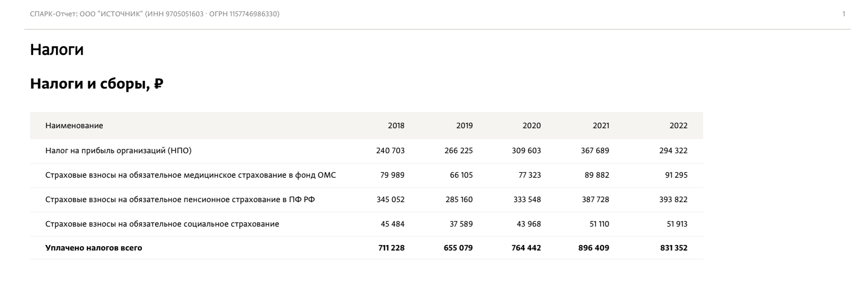The image size is (868, 288).
Task: Select the 2018 column header
Action: pyautogui.click(x=396, y=126)
